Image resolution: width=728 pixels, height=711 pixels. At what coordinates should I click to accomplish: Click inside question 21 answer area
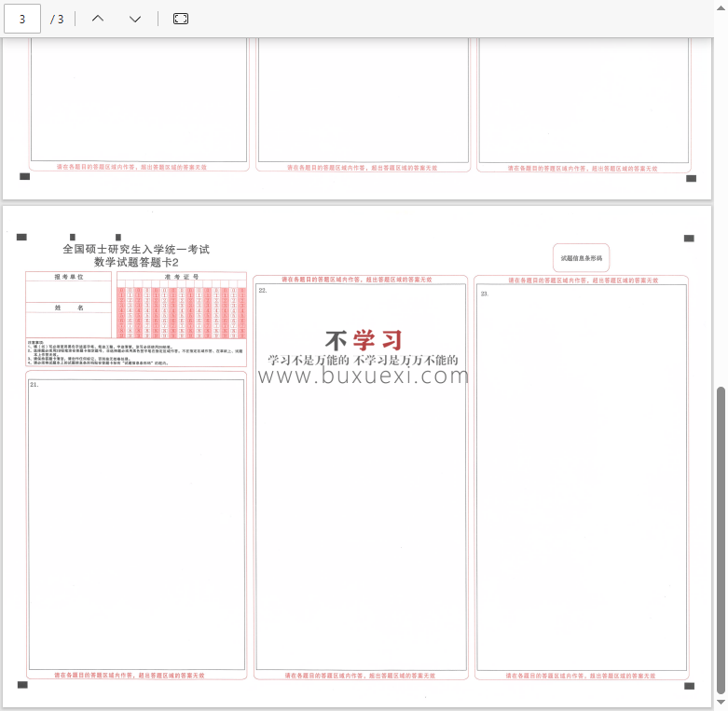(136, 522)
